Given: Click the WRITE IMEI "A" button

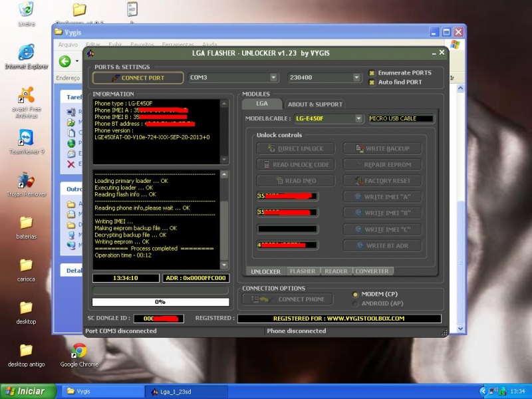Looking at the screenshot, I should click(382, 197).
